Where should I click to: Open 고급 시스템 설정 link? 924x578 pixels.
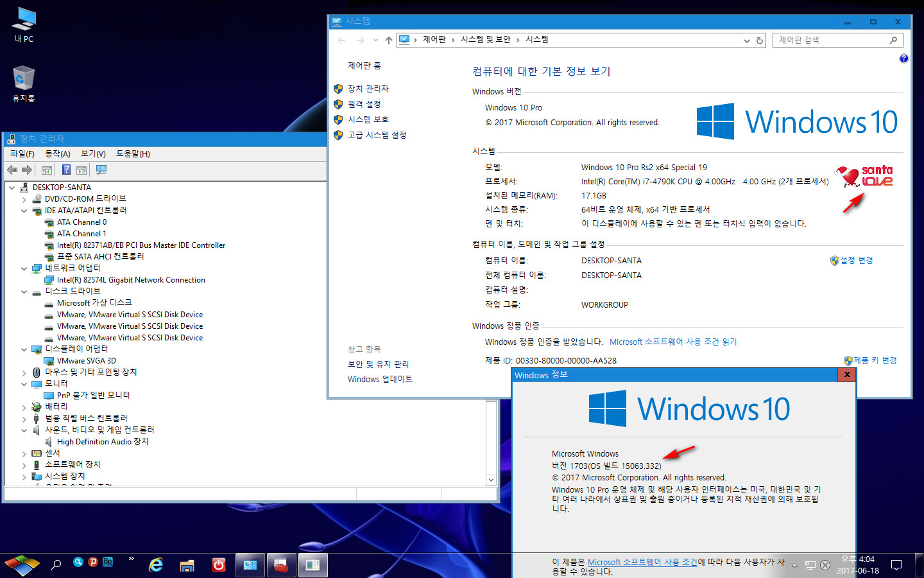pyautogui.click(x=377, y=135)
